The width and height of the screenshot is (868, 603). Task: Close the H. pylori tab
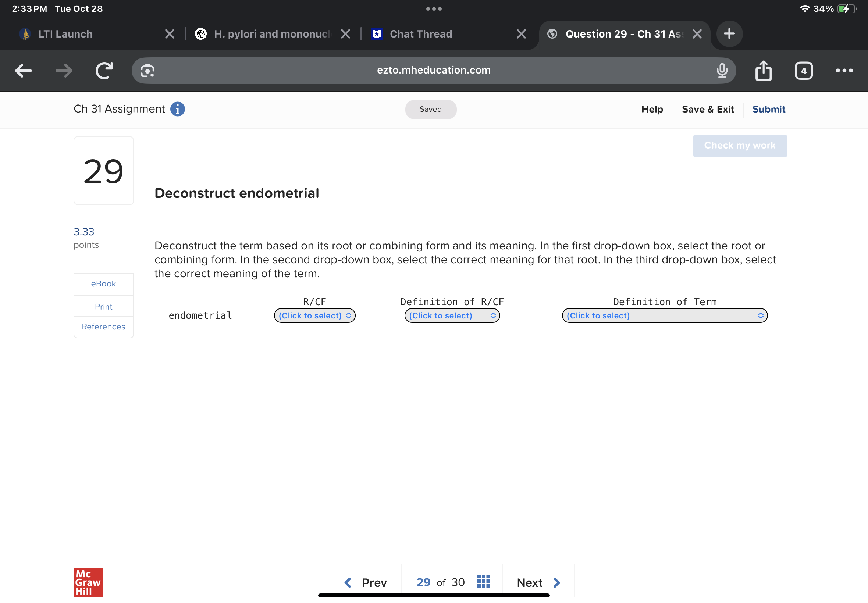point(345,34)
